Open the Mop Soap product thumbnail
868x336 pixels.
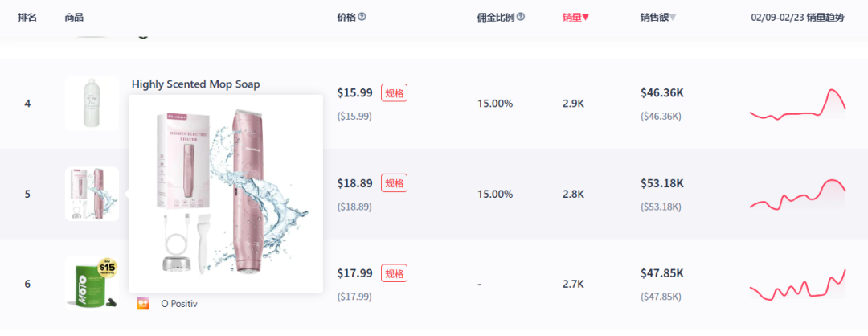[x=92, y=104]
